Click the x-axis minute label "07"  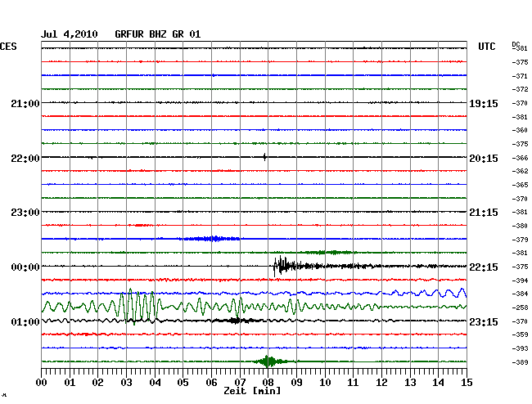pos(240,383)
